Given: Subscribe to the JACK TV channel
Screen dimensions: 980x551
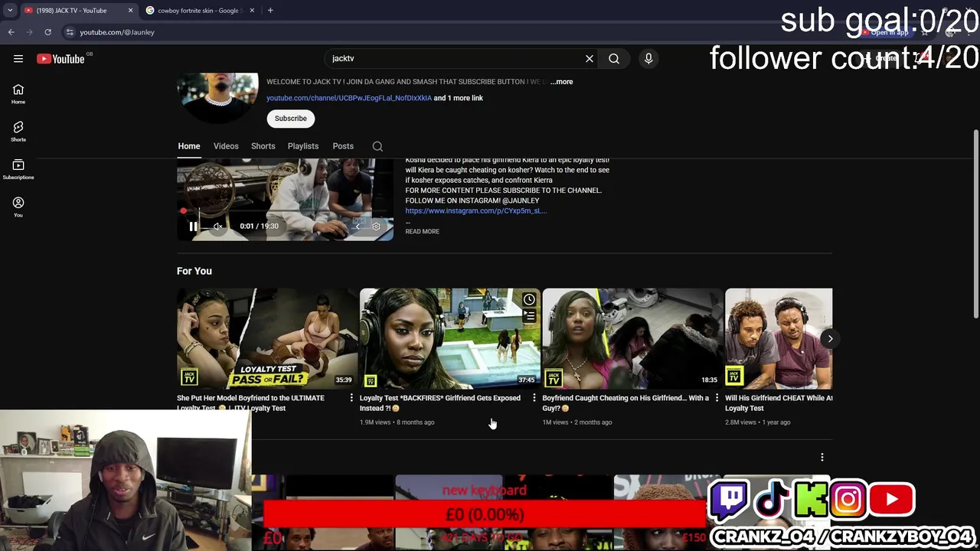Looking at the screenshot, I should click(291, 119).
